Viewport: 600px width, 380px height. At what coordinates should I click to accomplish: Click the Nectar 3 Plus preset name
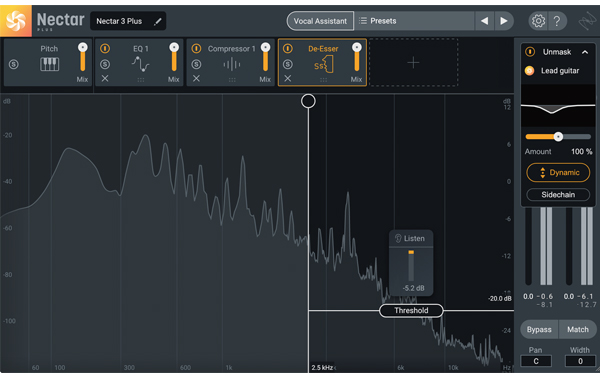[x=119, y=21]
